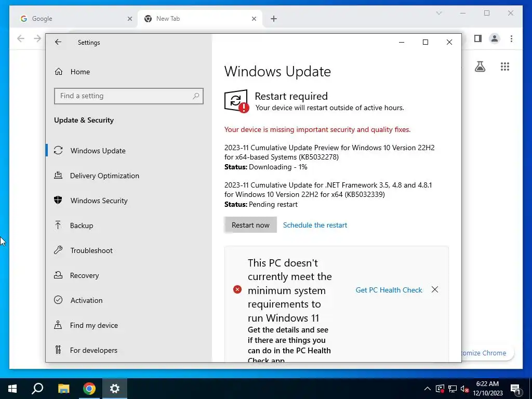The height and width of the screenshot is (399, 532).
Task: Open the taskbar clock and date
Action: (x=487, y=389)
